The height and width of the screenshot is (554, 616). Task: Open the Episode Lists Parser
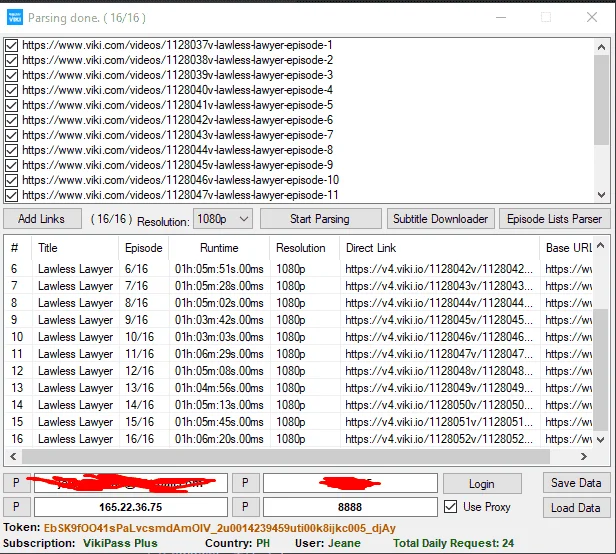coord(554,218)
